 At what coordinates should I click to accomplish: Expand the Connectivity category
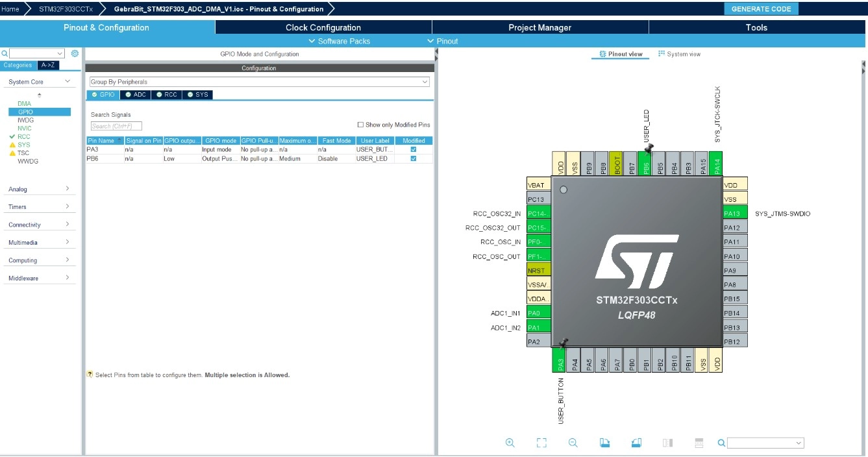coord(68,225)
